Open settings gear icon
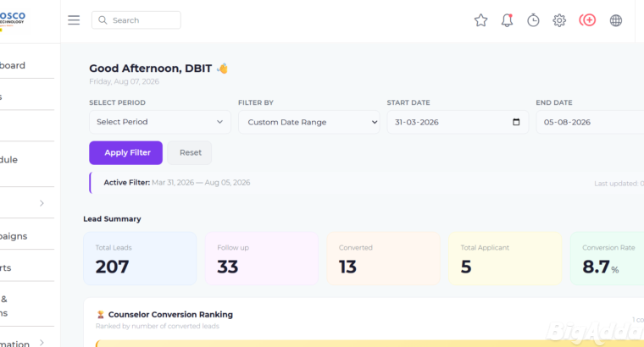This screenshot has width=644, height=347. coord(559,20)
